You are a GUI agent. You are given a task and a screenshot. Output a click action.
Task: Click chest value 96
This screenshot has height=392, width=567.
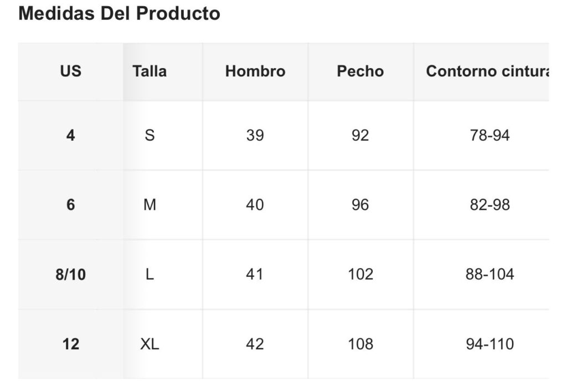[360, 205]
